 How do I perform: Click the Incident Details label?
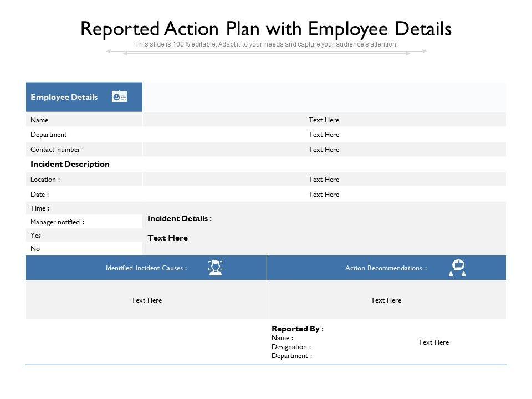pos(180,219)
